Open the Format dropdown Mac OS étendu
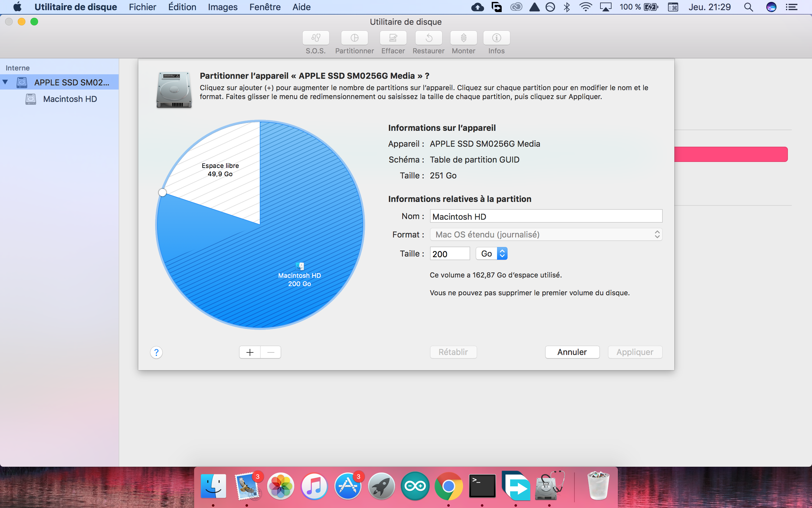 546,235
